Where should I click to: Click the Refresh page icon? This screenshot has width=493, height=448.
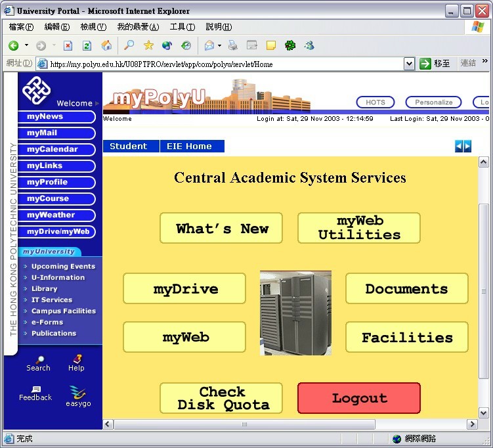87,46
